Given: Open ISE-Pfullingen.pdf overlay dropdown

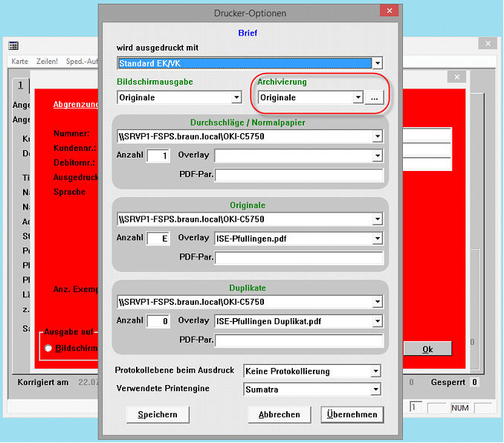Looking at the screenshot, I should 378,239.
